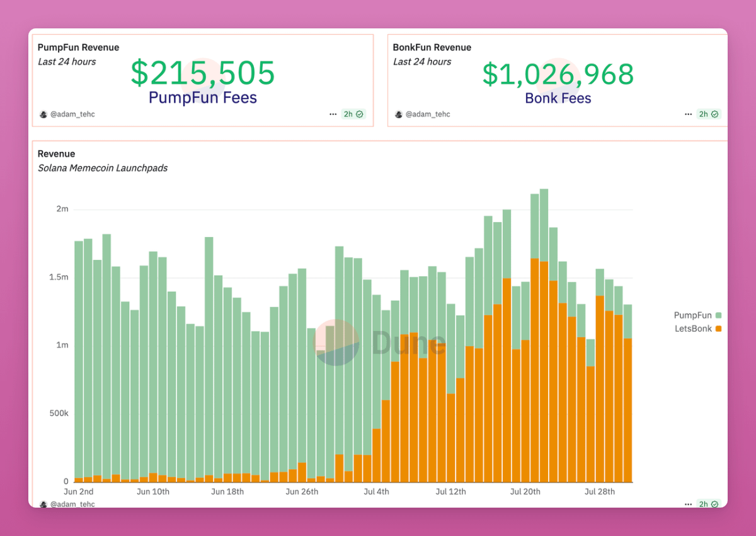Click the author avatar on BonkFun Revenue card
Viewport: 756px width, 536px height.
(x=398, y=114)
